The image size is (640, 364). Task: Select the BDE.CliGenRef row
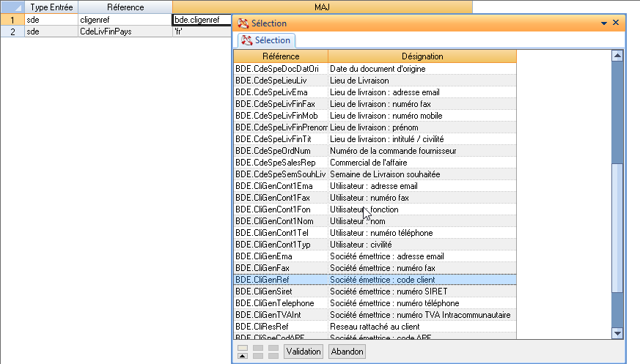tap(280, 280)
